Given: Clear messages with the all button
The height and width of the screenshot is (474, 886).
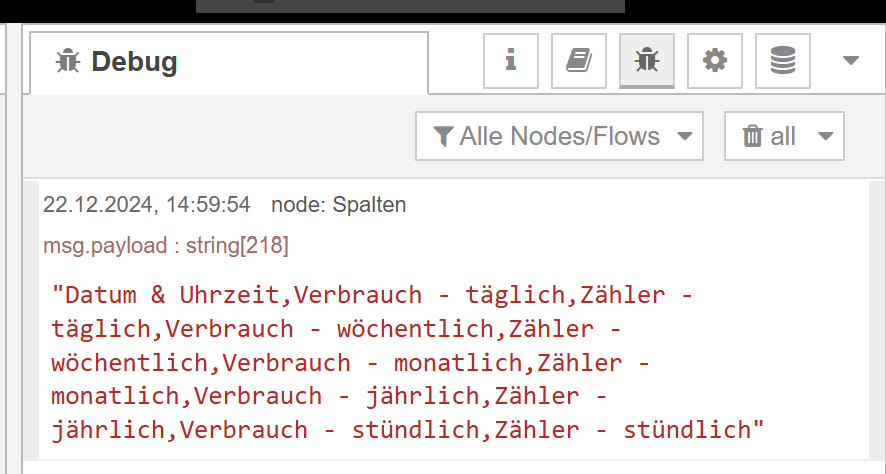Looking at the screenshot, I should click(x=769, y=136).
